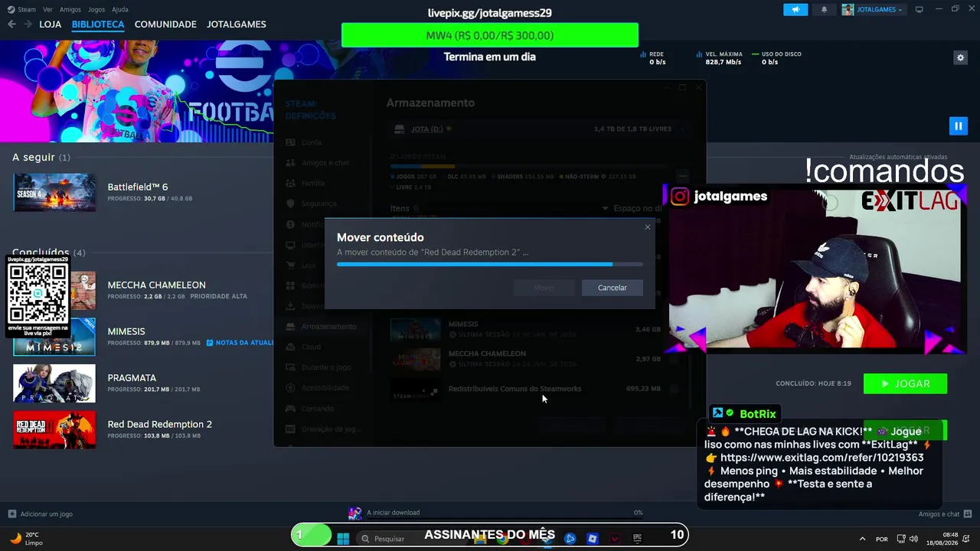Viewport: 980px width, 551px height.
Task: Click the plus icon for Adicionar um jogo
Action: point(11,514)
